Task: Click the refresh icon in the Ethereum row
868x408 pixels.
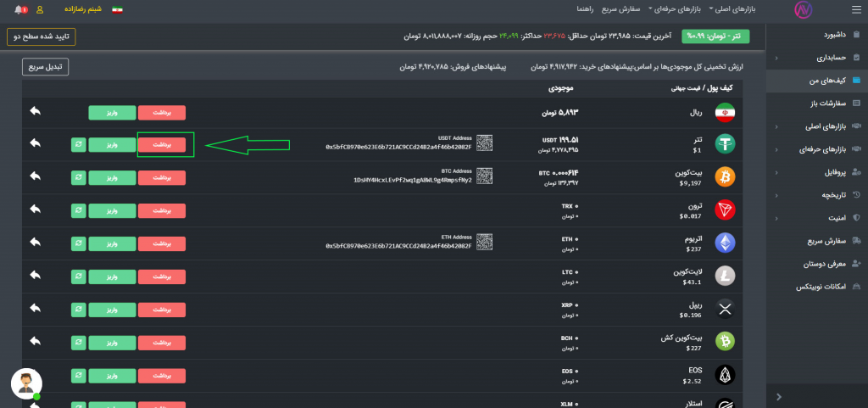Action: click(x=78, y=243)
